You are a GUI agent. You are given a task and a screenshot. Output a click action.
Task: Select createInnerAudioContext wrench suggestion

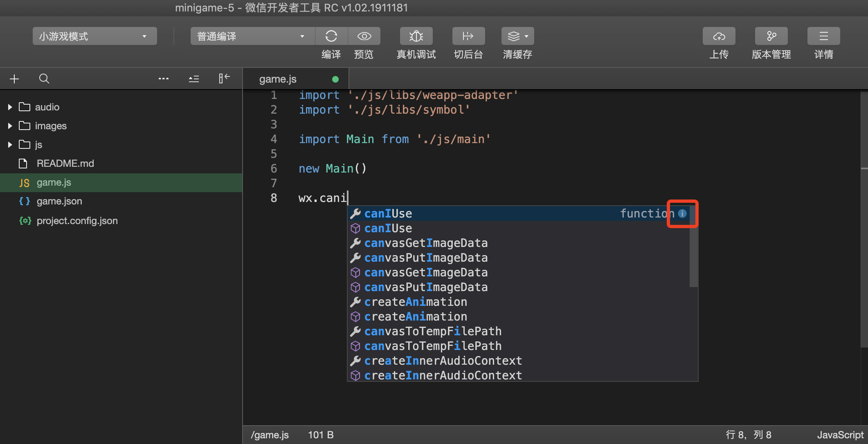point(518,361)
